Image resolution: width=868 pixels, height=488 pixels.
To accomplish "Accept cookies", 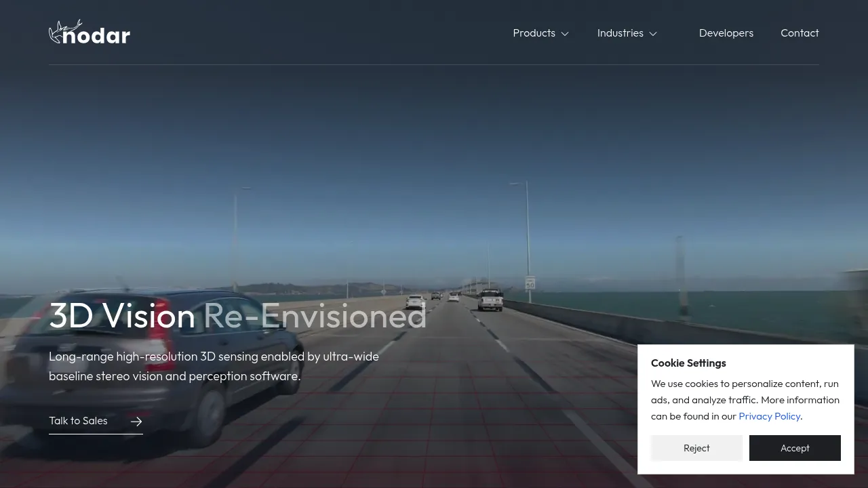I will (795, 448).
